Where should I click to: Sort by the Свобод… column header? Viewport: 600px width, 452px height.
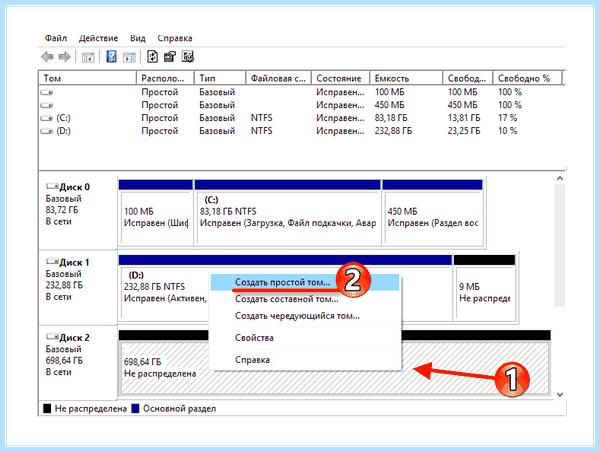[x=468, y=78]
